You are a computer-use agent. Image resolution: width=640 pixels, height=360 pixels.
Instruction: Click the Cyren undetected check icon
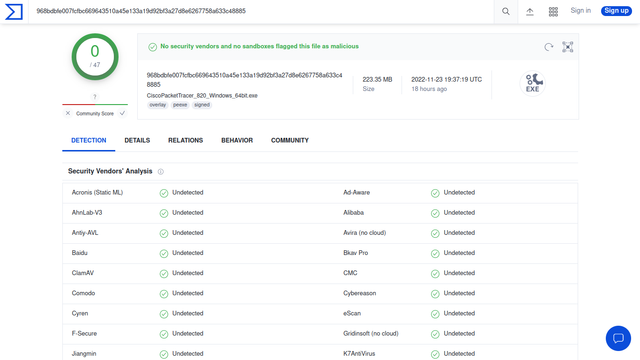[x=164, y=314]
